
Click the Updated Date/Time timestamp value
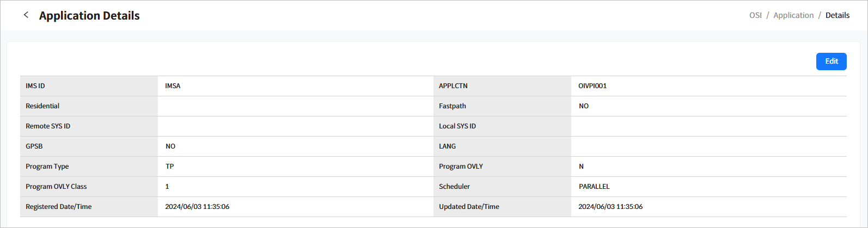[x=610, y=207]
